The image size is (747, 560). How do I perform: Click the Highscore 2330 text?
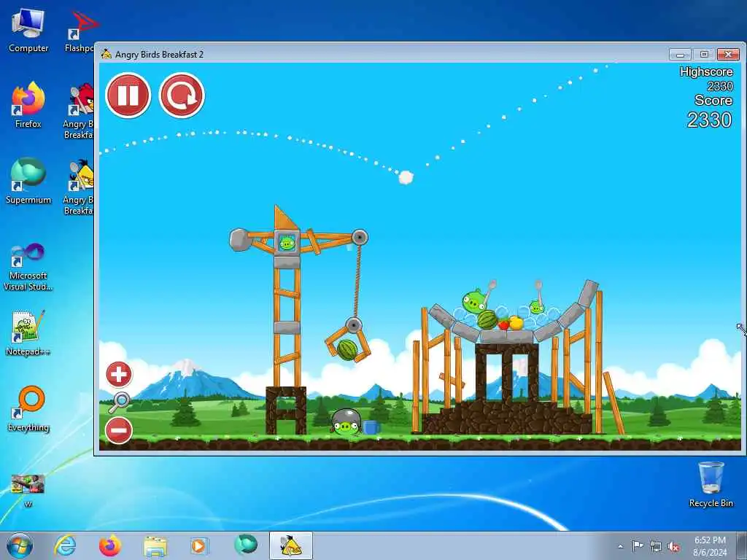click(706, 79)
